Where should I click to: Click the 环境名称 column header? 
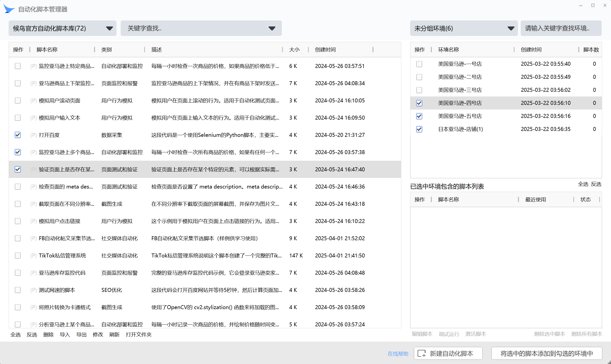tap(449, 50)
